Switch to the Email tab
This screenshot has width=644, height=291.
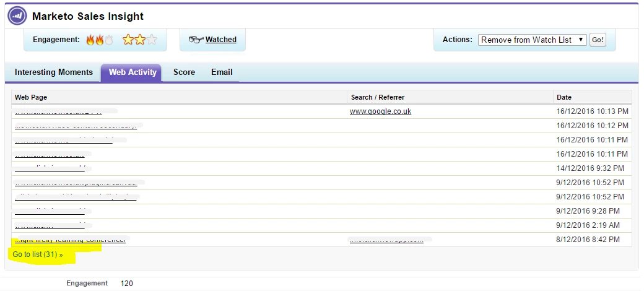click(222, 72)
